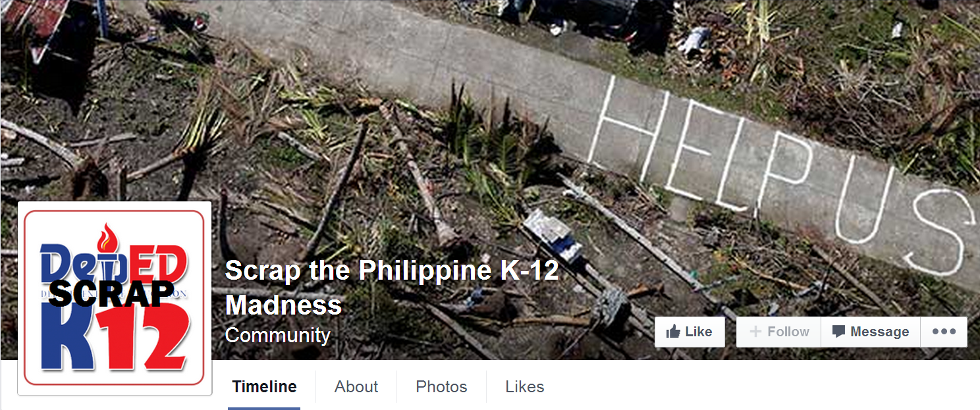
Task: Open the Scrap K12 profile picture
Action: point(115,297)
